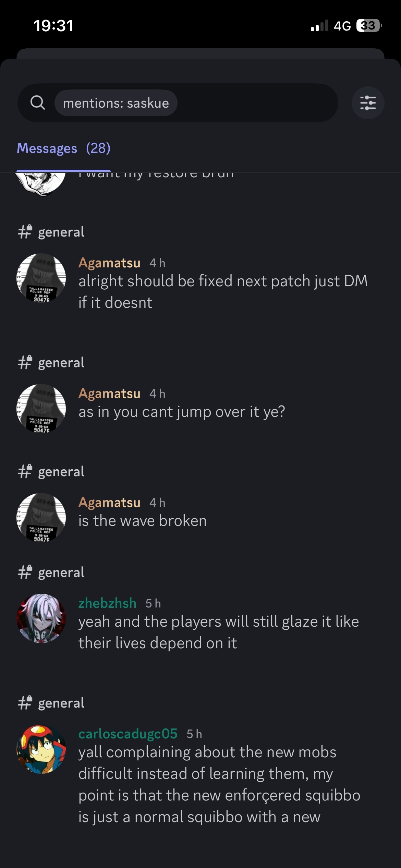This screenshot has width=401, height=868.
Task: Open the search filter options icon
Action: (x=368, y=103)
